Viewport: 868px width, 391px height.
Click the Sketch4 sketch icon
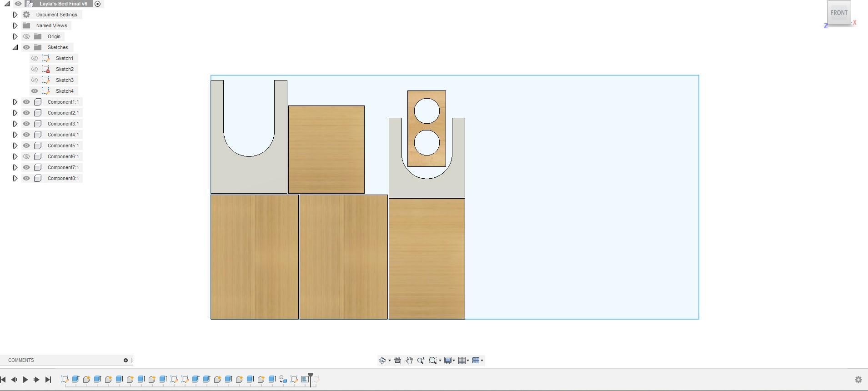pos(46,91)
